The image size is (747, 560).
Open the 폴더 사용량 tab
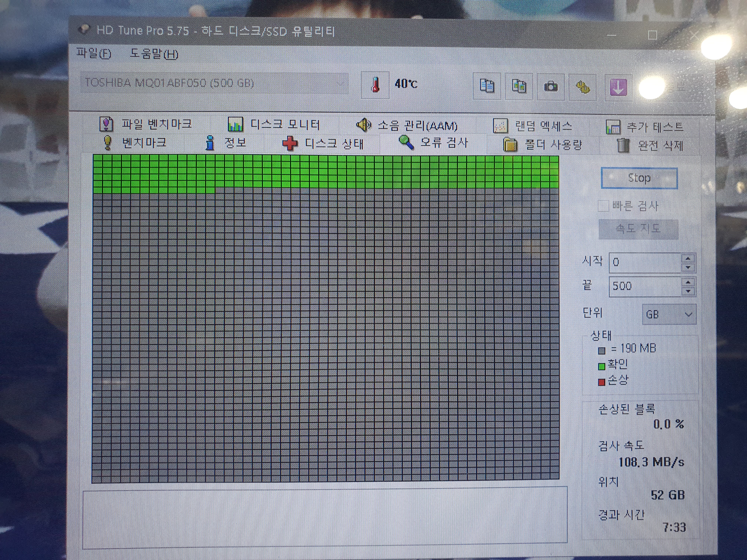543,145
